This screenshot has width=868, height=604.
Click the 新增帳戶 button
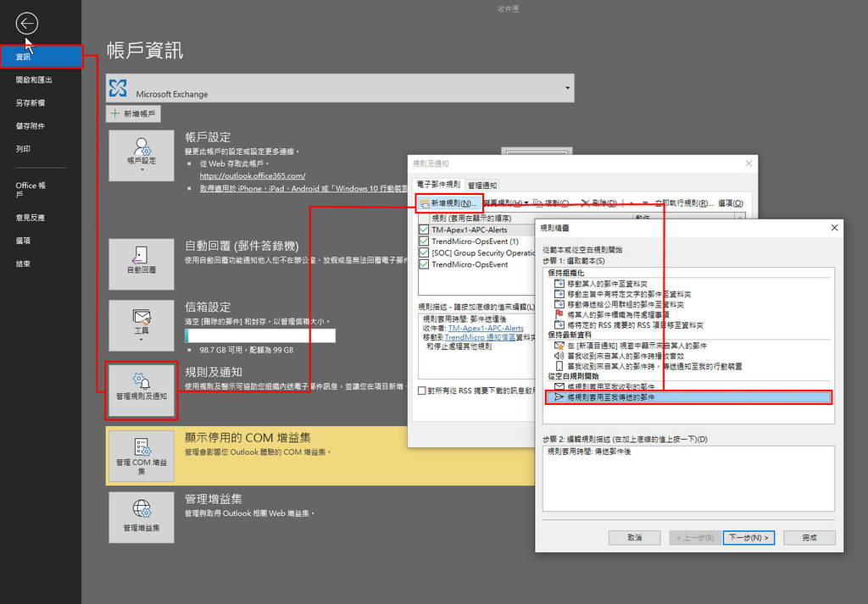133,114
